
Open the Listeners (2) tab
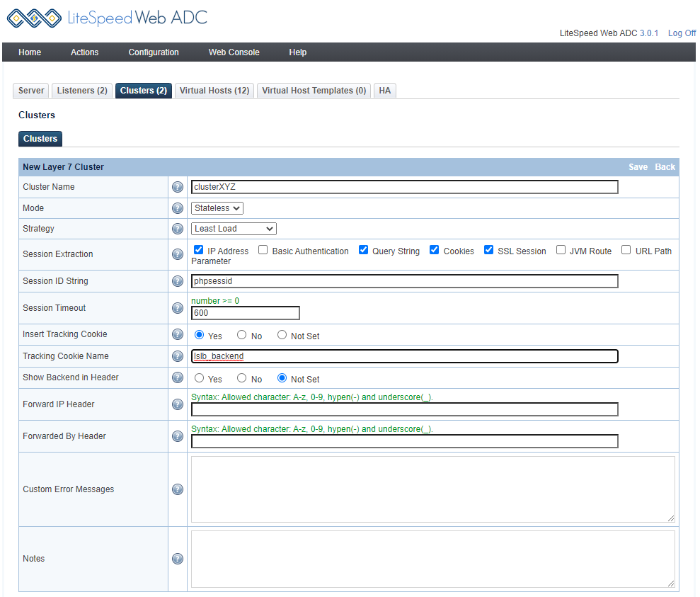82,91
